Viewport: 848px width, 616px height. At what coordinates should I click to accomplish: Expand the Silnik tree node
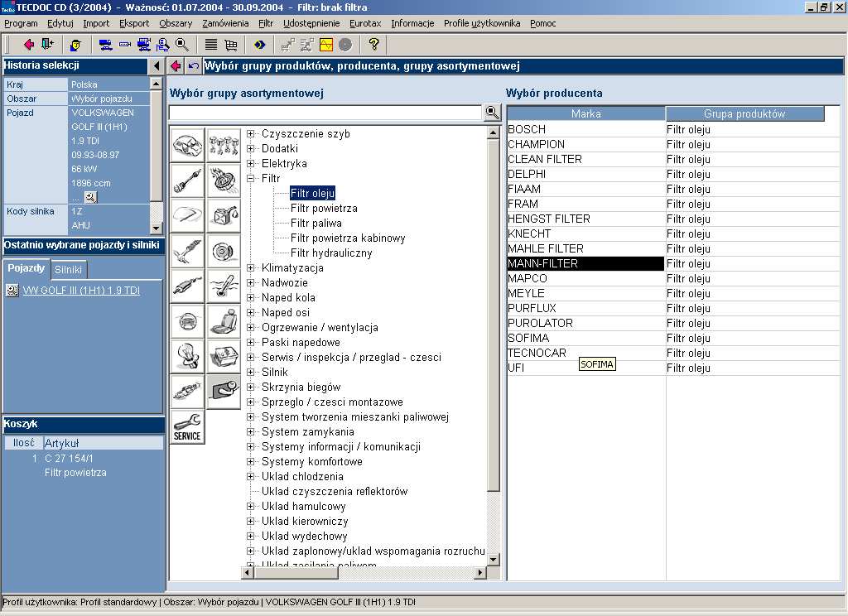[250, 372]
